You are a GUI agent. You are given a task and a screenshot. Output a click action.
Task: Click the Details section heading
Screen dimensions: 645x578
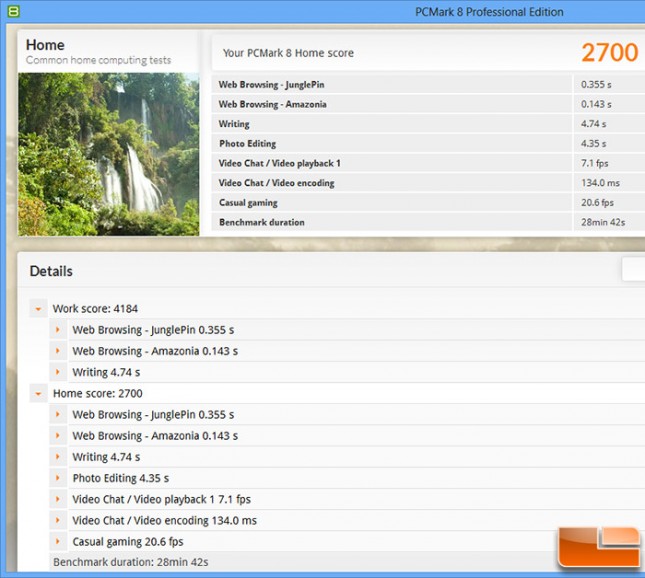tap(51, 271)
